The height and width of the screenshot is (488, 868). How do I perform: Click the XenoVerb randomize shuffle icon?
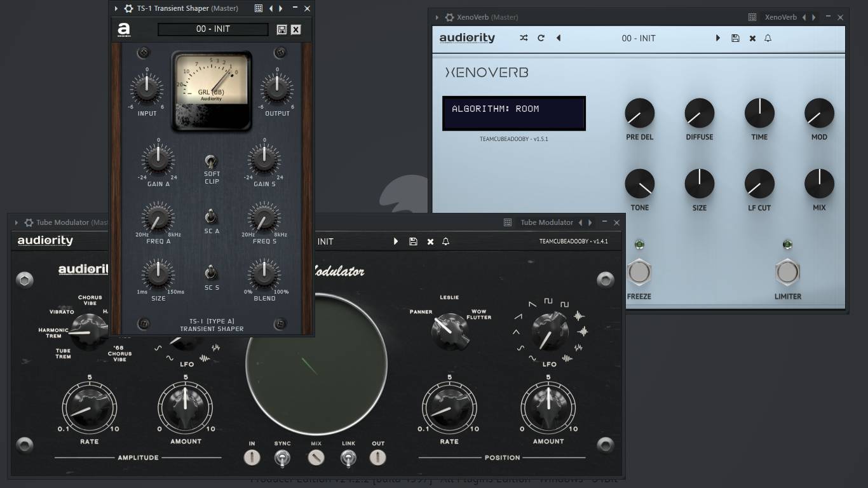(524, 38)
